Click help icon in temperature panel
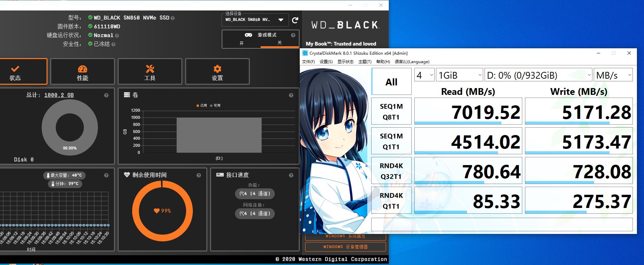This screenshot has width=644, height=265. 106,175
